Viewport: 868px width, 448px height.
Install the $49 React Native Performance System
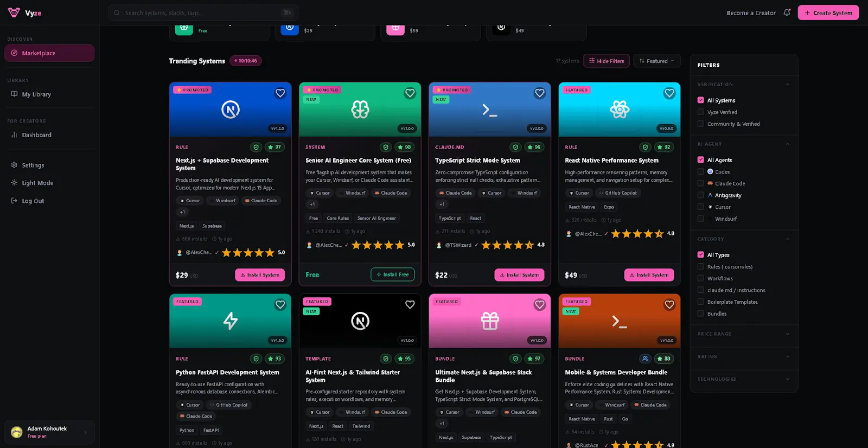pyautogui.click(x=649, y=275)
